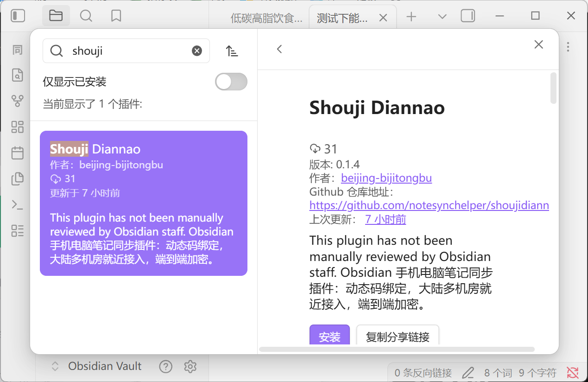Open the search magnifier in top bar
This screenshot has height=382, width=588.
pyautogui.click(x=86, y=16)
